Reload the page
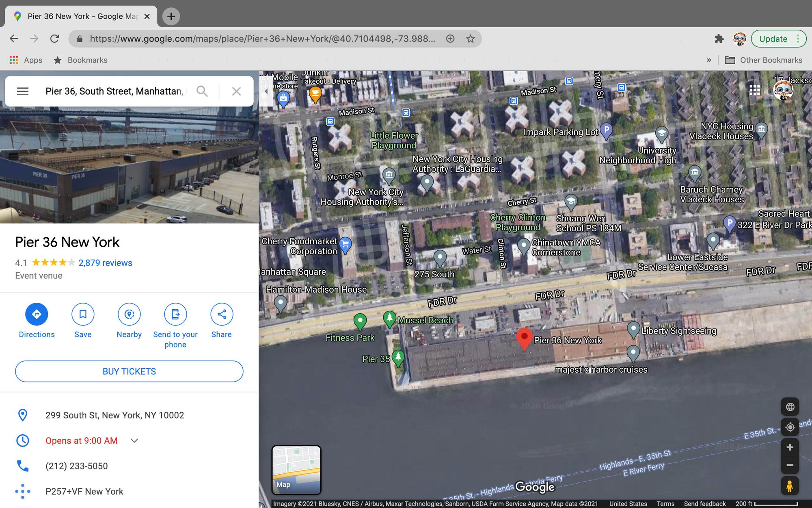The image size is (812, 508). (x=54, y=39)
